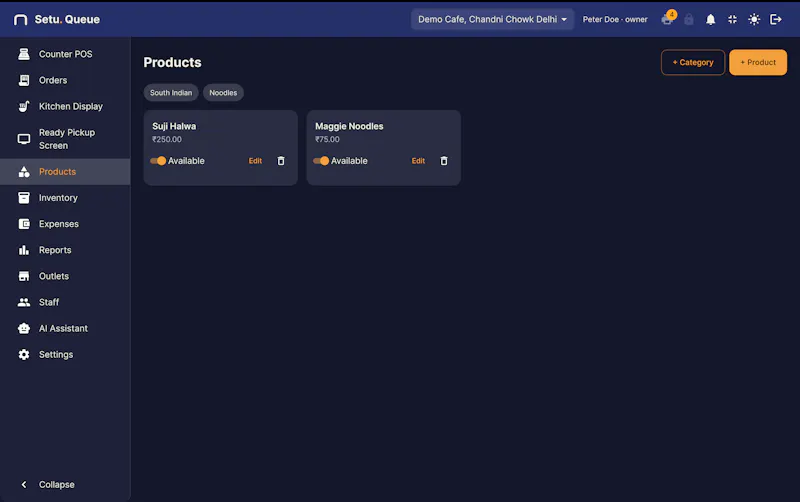Open notifications bell icon

pyautogui.click(x=710, y=19)
